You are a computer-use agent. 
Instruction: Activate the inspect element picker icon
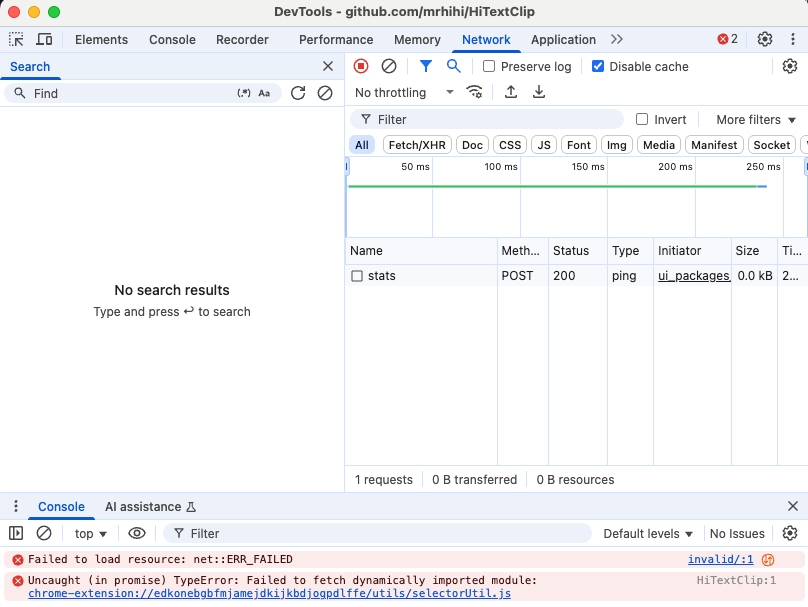(16, 40)
